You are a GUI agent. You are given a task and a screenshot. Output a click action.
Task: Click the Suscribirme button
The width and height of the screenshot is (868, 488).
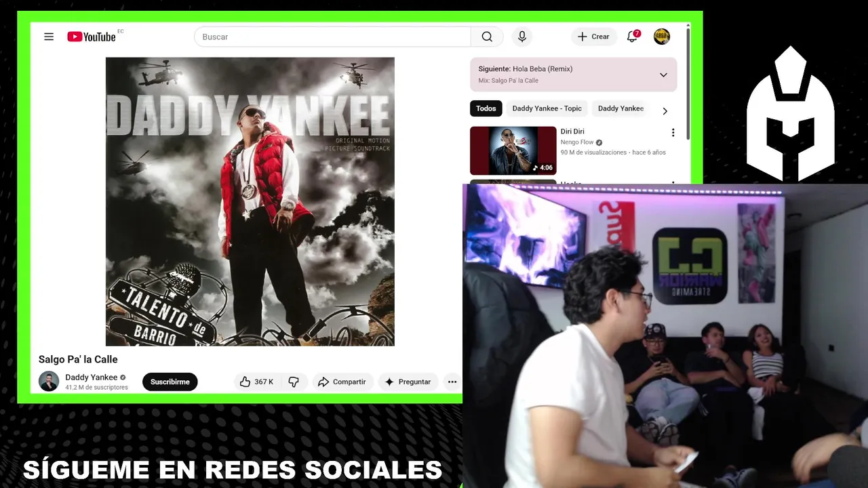point(170,382)
